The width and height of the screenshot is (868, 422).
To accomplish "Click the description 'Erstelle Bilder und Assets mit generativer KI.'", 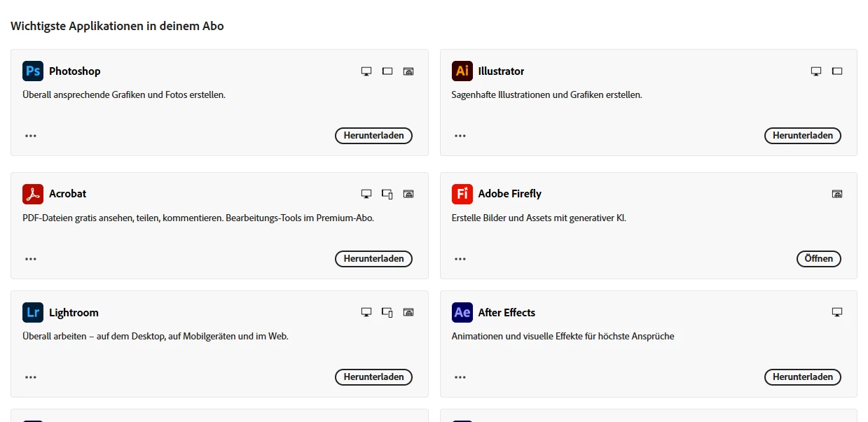I will point(539,218).
